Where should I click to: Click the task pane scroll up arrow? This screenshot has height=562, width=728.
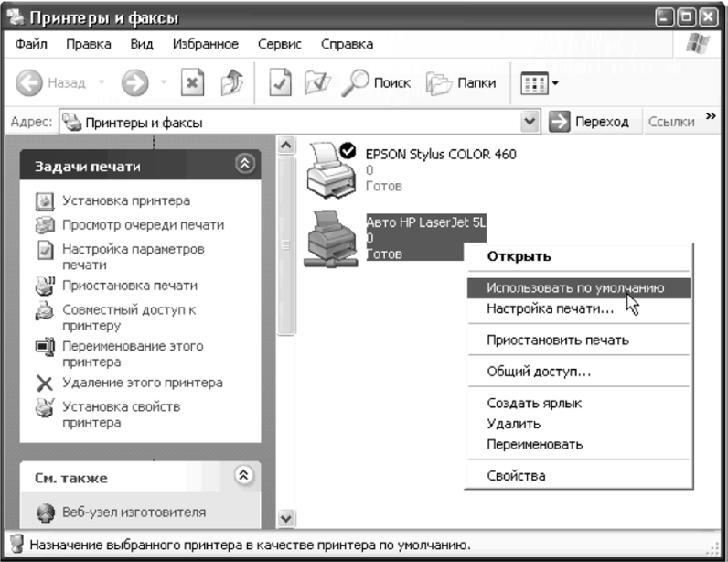click(286, 146)
